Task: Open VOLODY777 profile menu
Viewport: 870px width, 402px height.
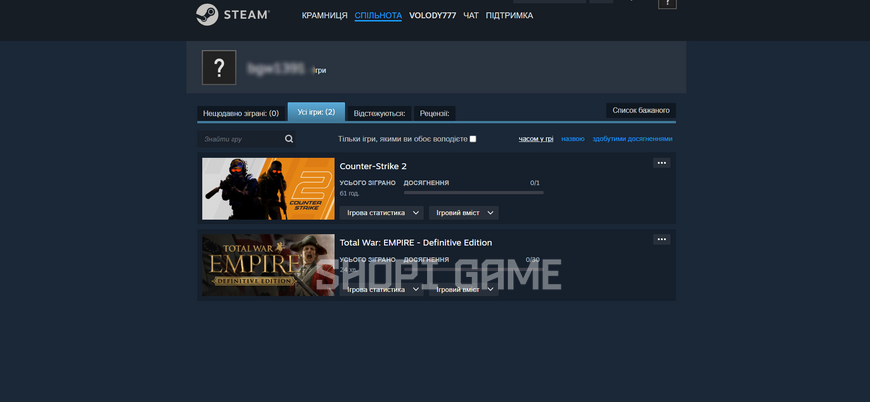Action: [432, 16]
